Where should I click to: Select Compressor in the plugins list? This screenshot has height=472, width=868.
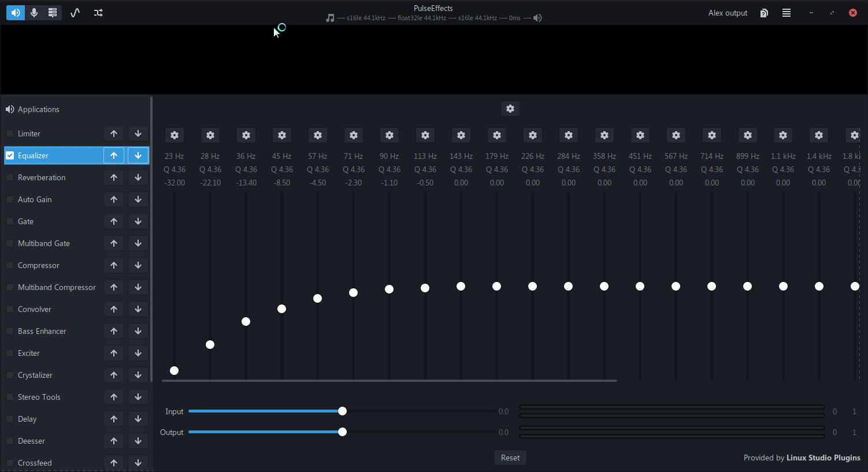[39, 265]
